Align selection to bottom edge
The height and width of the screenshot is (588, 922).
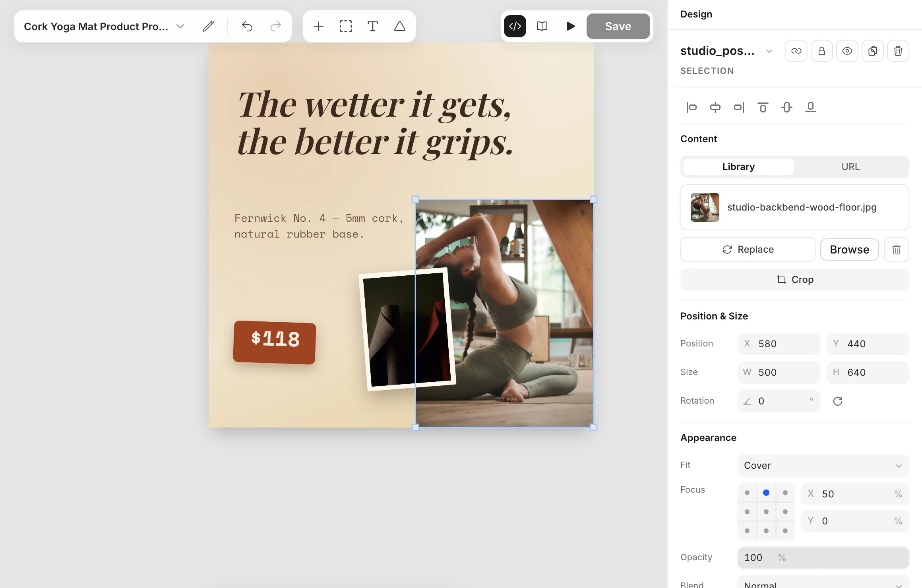pyautogui.click(x=811, y=107)
